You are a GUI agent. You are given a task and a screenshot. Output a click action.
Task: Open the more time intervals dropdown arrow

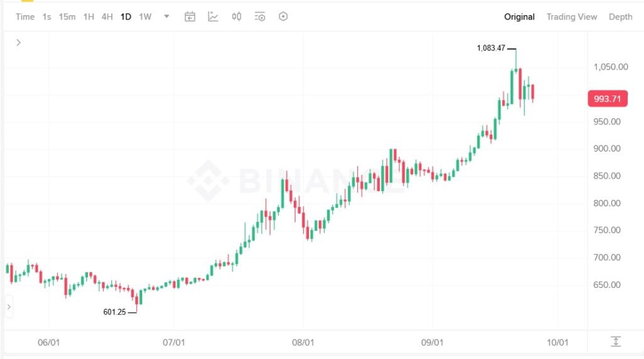click(x=167, y=17)
